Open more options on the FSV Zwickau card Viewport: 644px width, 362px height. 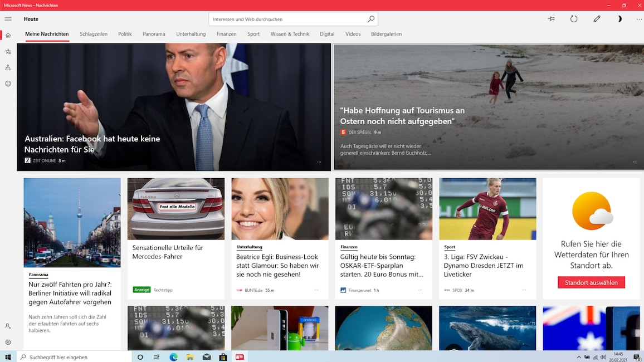tap(524, 290)
